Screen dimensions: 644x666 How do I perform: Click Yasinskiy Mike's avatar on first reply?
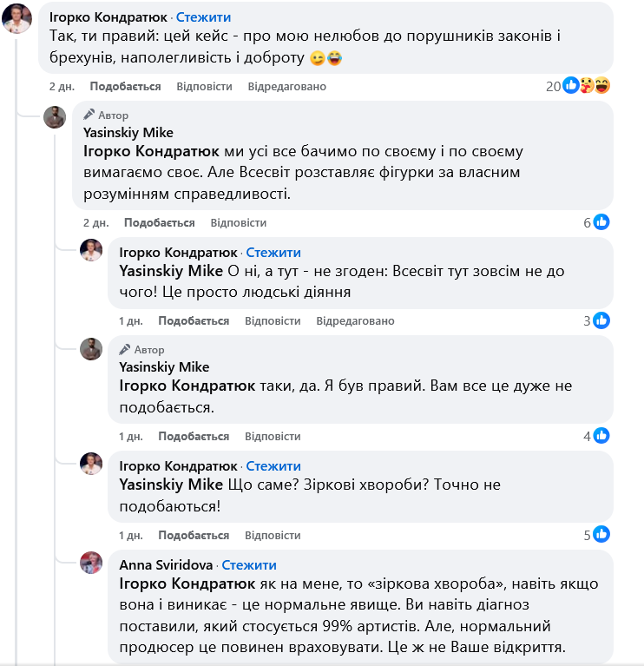pos(56,117)
